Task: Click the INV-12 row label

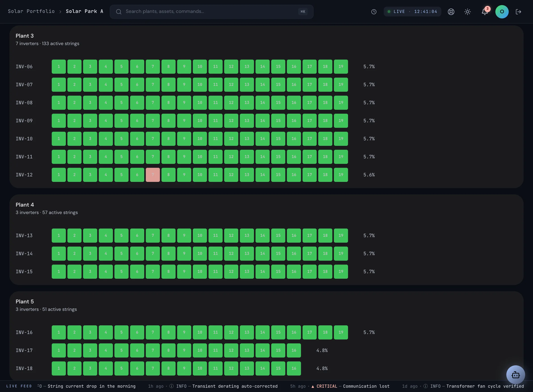Action: pyautogui.click(x=24, y=175)
